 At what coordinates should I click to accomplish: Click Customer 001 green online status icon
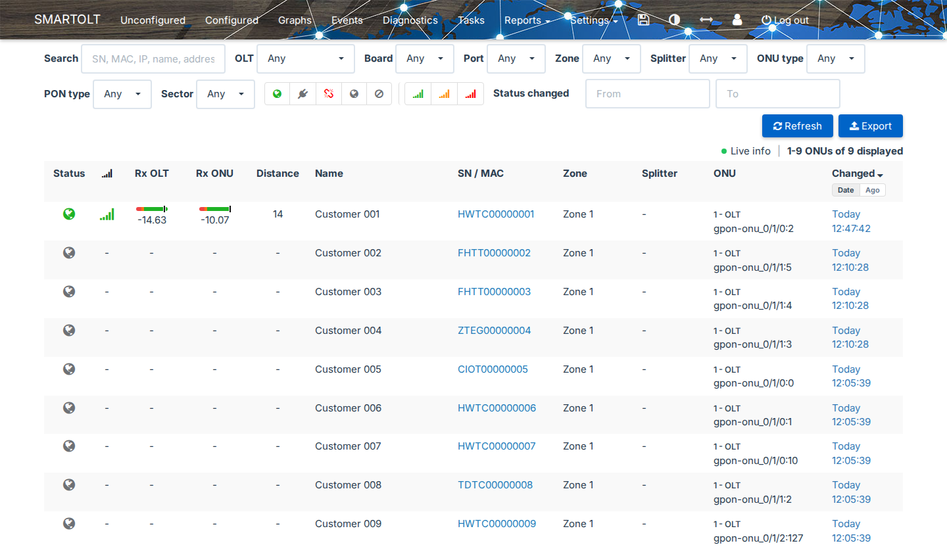(x=69, y=214)
